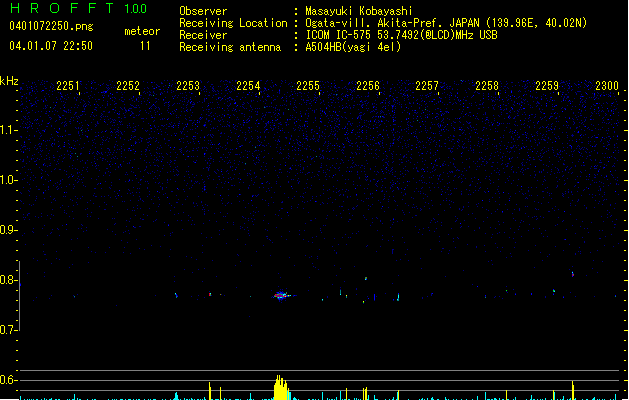Click the 2252 time axis marker

pyautogui.click(x=128, y=86)
